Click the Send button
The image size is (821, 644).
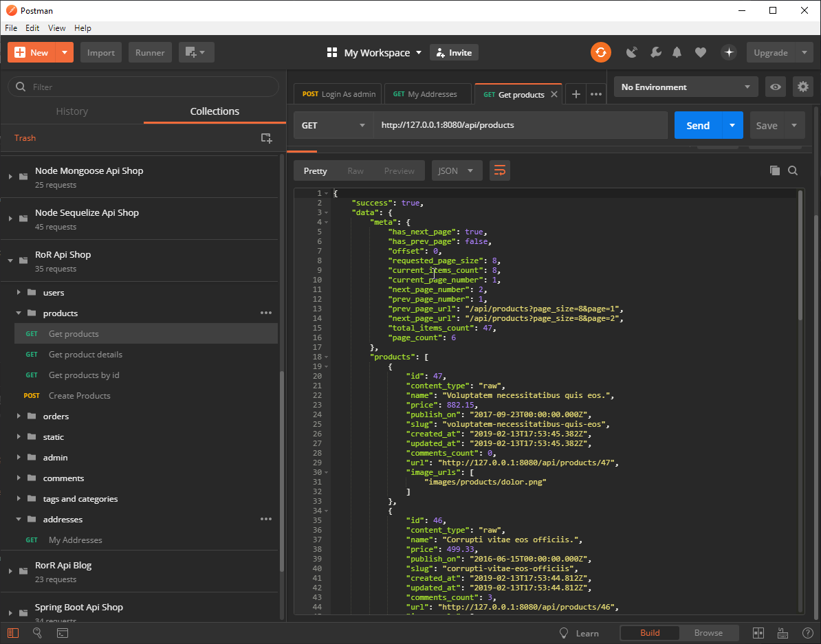698,125
